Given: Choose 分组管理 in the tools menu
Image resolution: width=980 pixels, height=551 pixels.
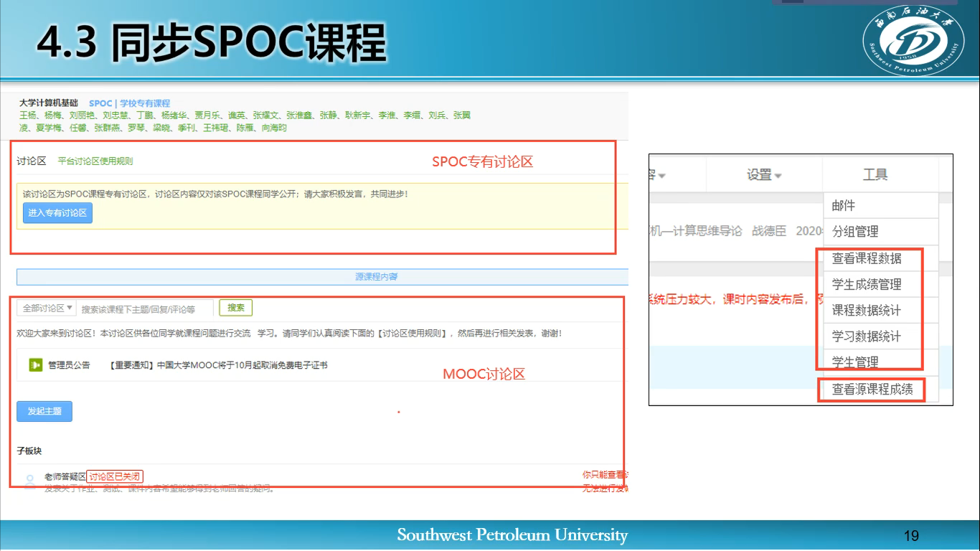Looking at the screenshot, I should point(855,232).
